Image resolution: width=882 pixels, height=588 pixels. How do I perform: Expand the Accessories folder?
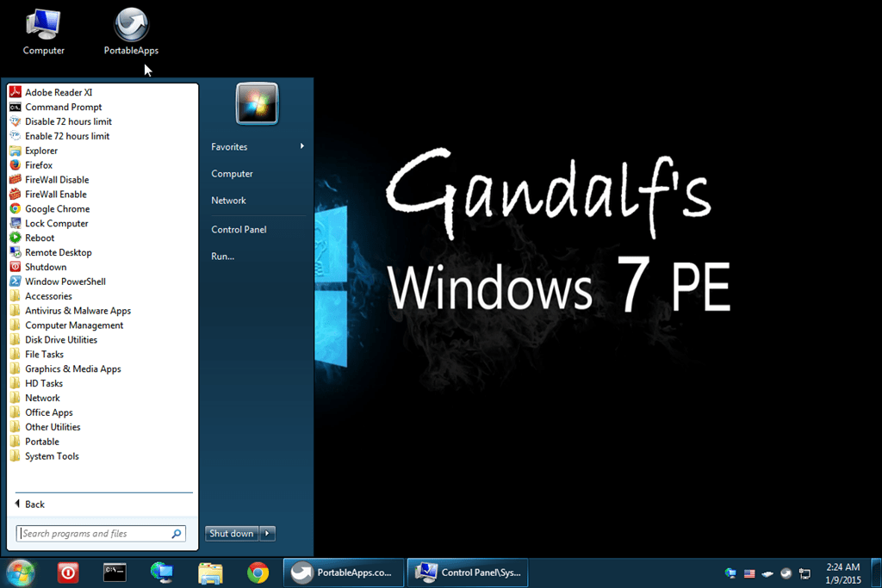click(x=40, y=296)
